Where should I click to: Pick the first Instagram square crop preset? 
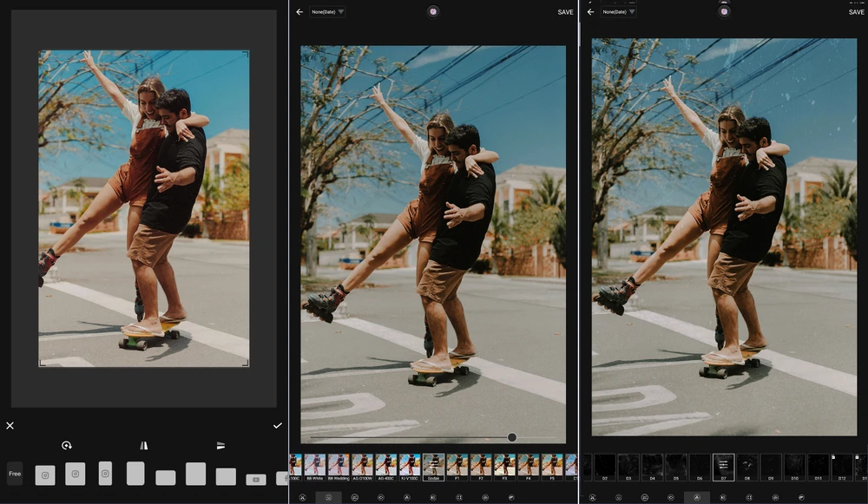45,475
